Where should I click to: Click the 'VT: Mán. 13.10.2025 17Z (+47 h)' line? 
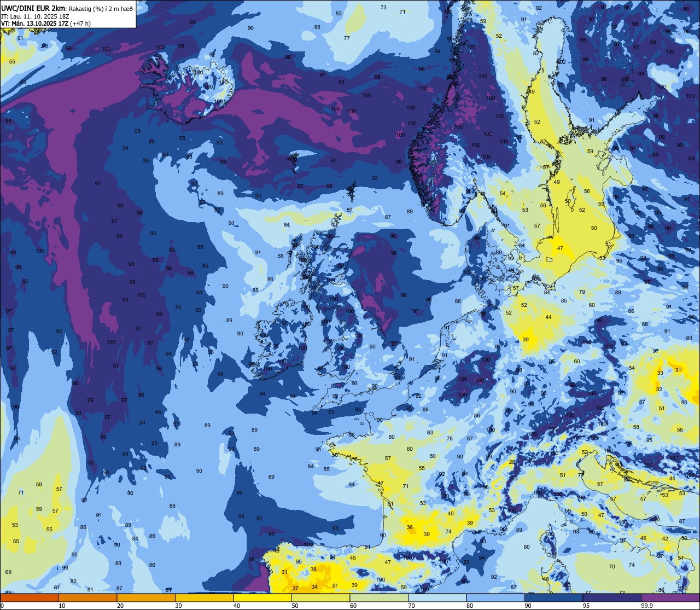click(x=45, y=24)
